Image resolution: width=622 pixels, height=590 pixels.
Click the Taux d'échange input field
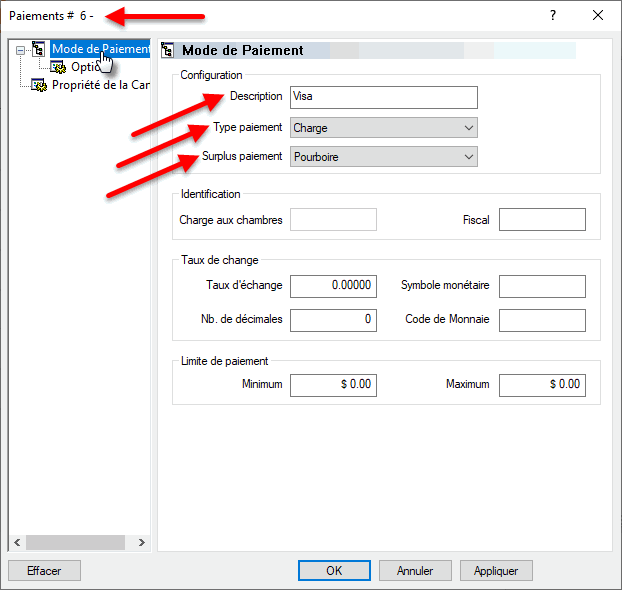point(333,286)
